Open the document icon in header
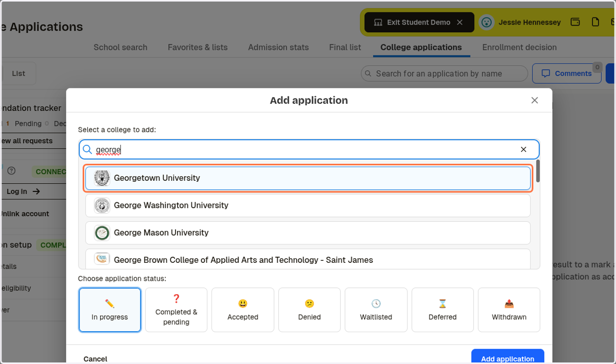Viewport: 616px width, 364px height. [x=595, y=22]
